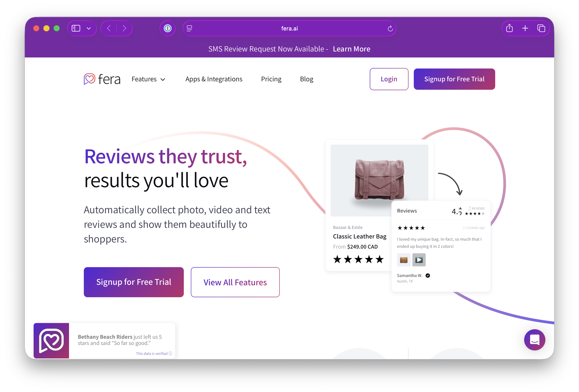This screenshot has height=392, width=579.
Task: Click the fera.ai address field
Action: 289,28
